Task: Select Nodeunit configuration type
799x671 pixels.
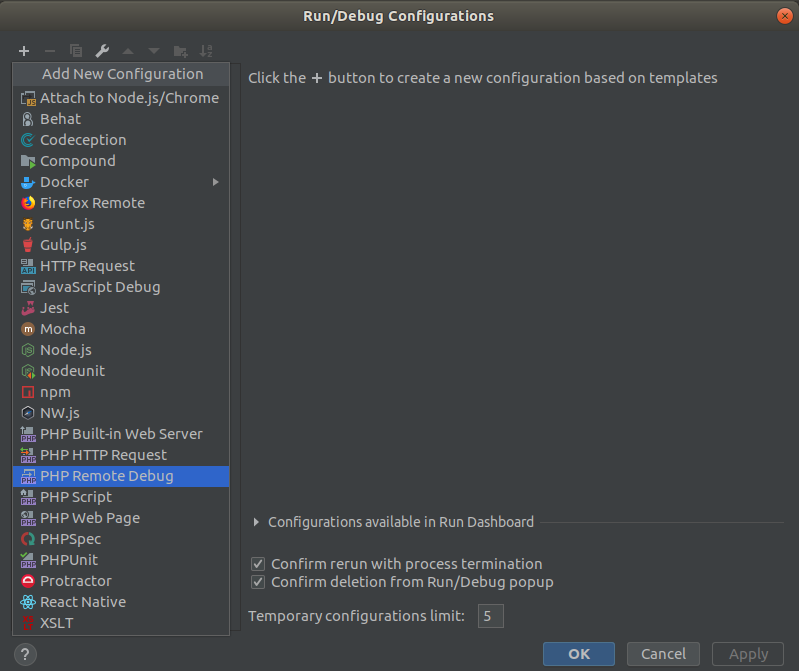Action: coord(121,371)
